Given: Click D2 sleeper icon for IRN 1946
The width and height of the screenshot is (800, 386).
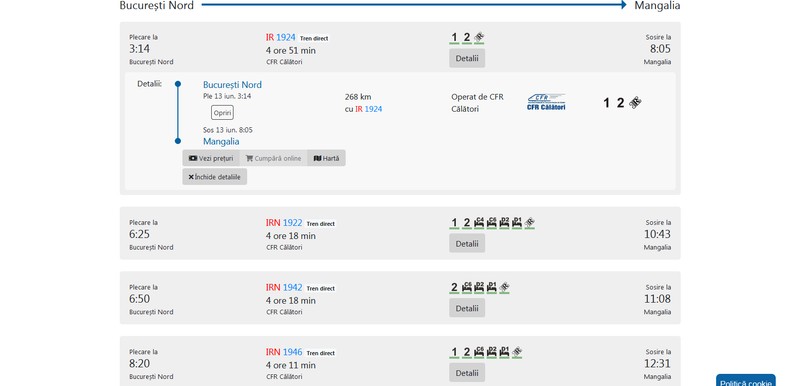Looking at the screenshot, I should click(492, 352).
